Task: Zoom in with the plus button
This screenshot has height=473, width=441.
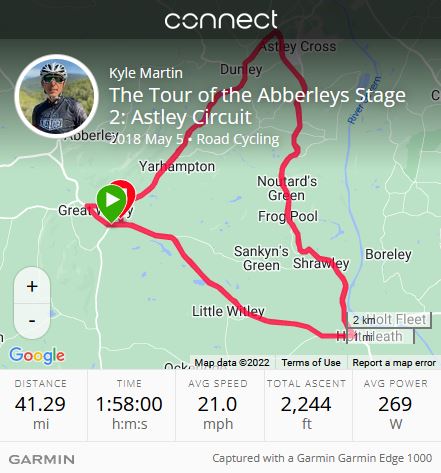Action: pos(32,286)
